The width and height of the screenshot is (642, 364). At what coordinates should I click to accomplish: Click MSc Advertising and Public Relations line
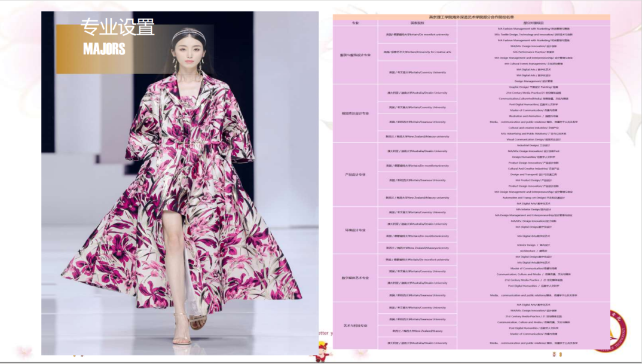[533, 133]
